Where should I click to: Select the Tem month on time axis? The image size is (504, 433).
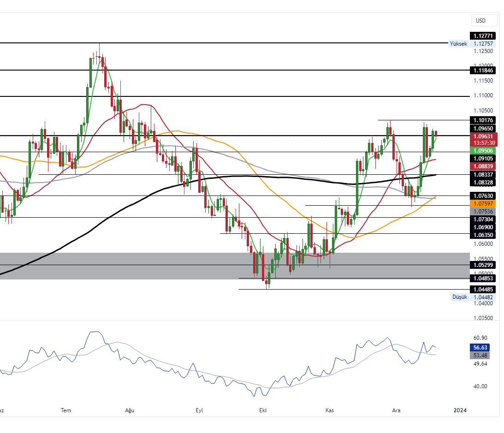point(66,410)
